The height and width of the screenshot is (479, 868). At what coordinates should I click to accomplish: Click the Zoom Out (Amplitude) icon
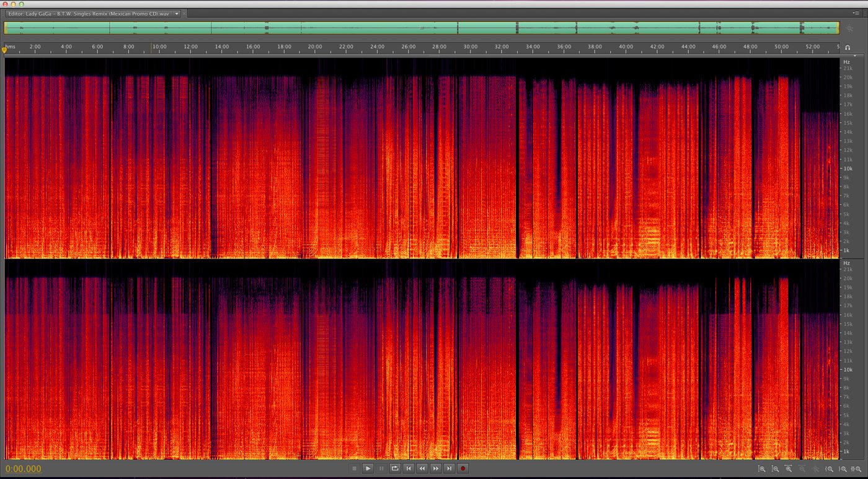775,469
